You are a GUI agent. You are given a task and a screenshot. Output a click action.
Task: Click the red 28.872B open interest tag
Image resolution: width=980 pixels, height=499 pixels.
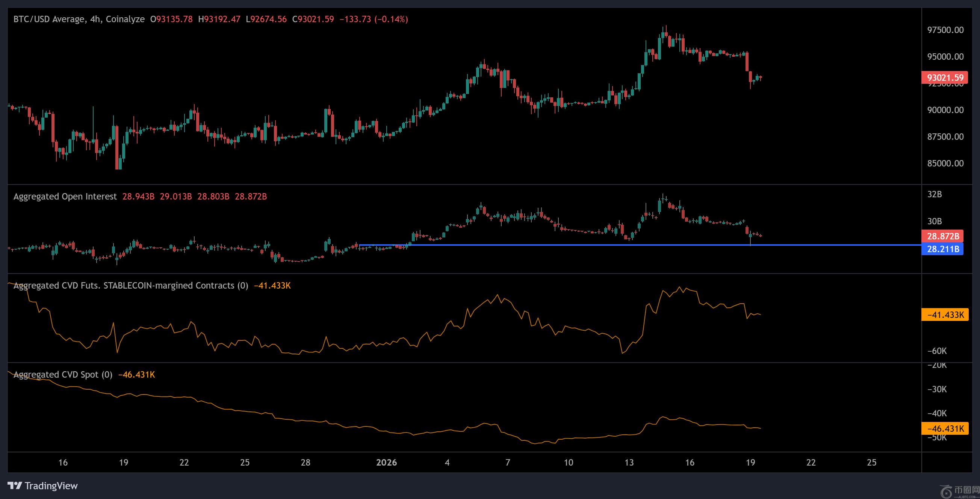[x=942, y=236]
